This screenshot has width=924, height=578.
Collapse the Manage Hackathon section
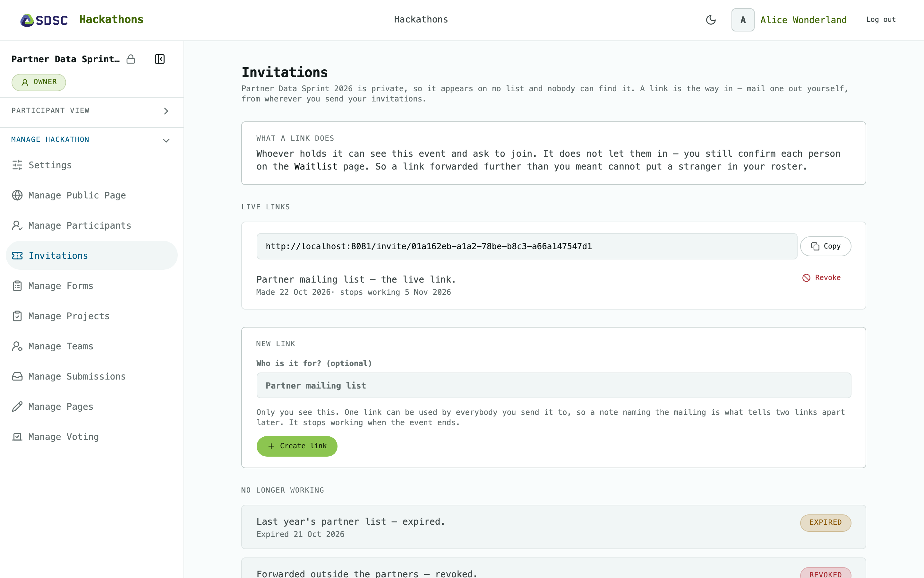(x=92, y=140)
